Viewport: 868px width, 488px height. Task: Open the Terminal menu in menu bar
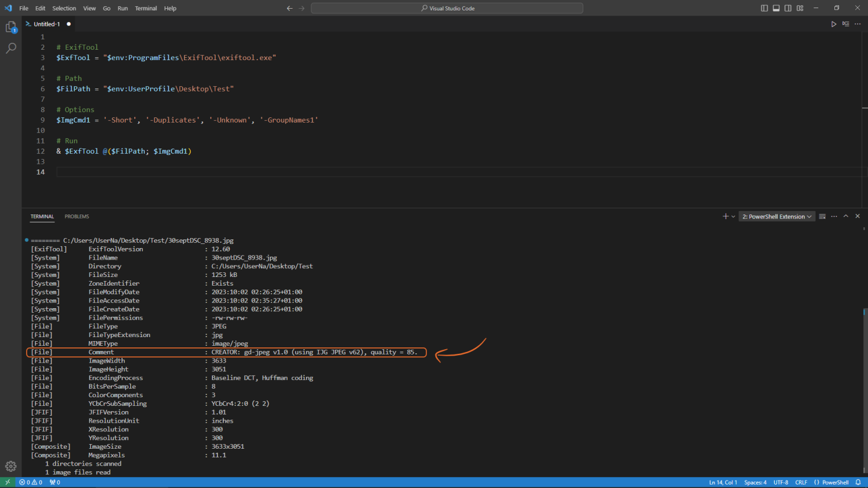[x=146, y=8]
